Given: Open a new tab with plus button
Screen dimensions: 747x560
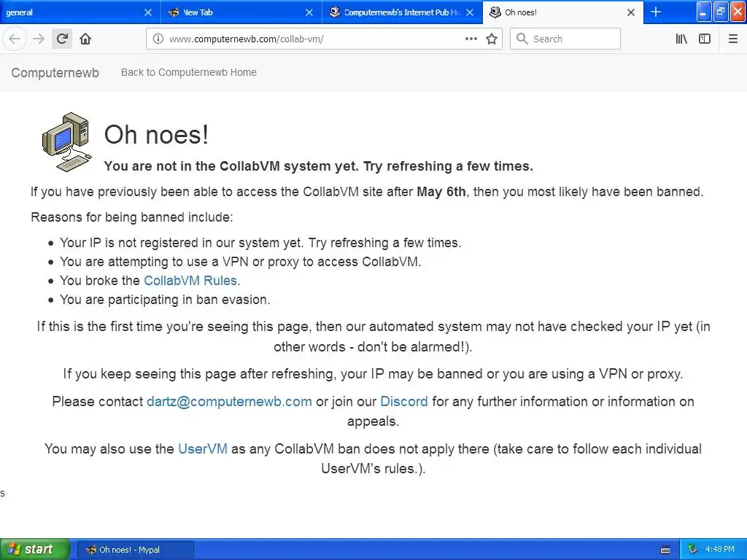Looking at the screenshot, I should (656, 12).
